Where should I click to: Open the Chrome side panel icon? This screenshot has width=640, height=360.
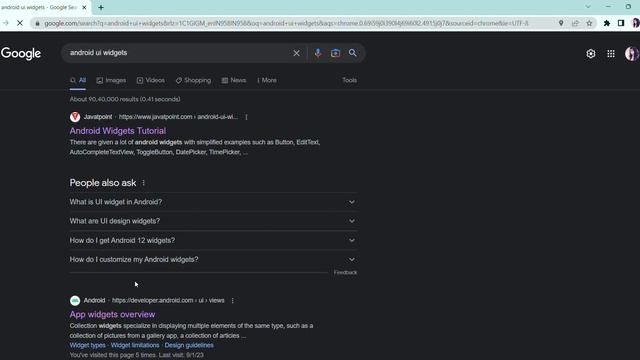coord(621,23)
